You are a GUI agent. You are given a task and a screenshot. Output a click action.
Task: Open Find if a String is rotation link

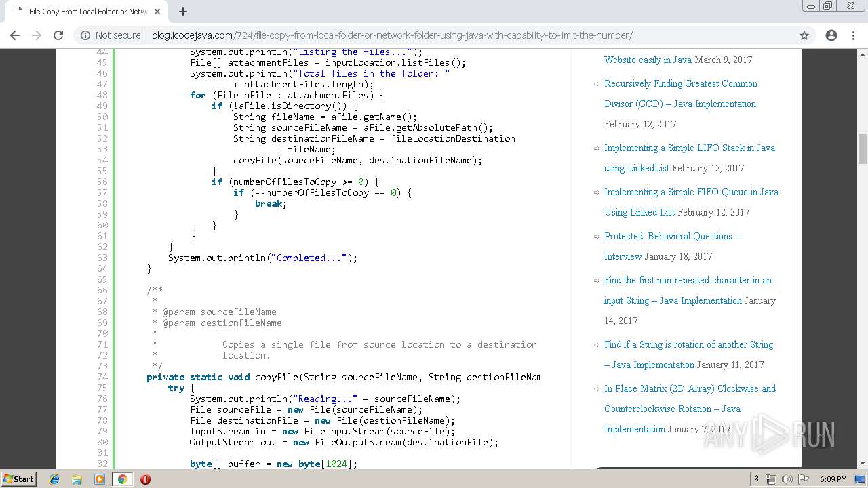click(688, 354)
